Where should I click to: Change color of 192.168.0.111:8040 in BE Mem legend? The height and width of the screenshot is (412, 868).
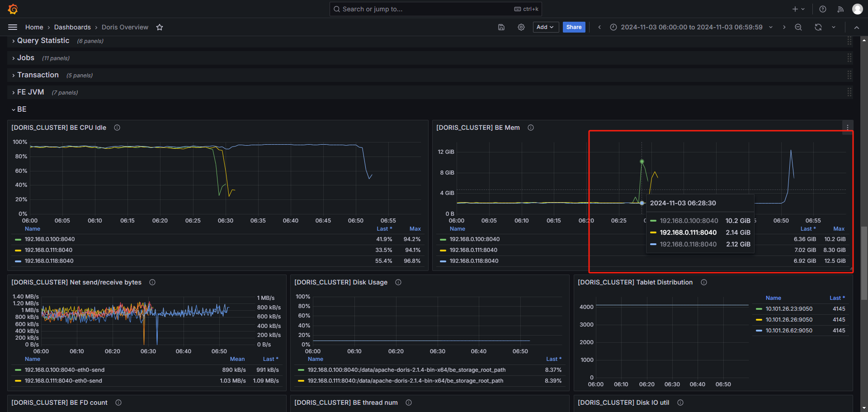click(443, 250)
